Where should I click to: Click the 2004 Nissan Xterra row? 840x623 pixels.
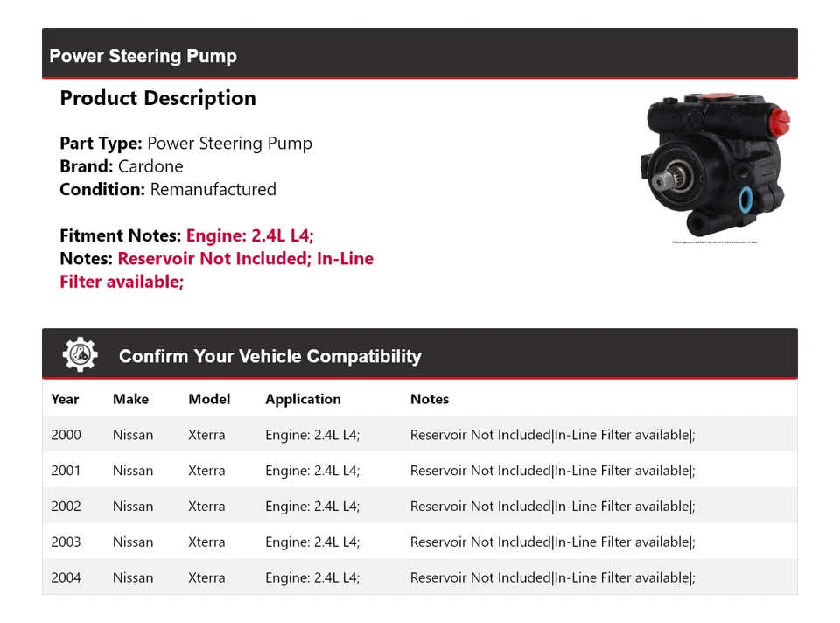pos(419,578)
